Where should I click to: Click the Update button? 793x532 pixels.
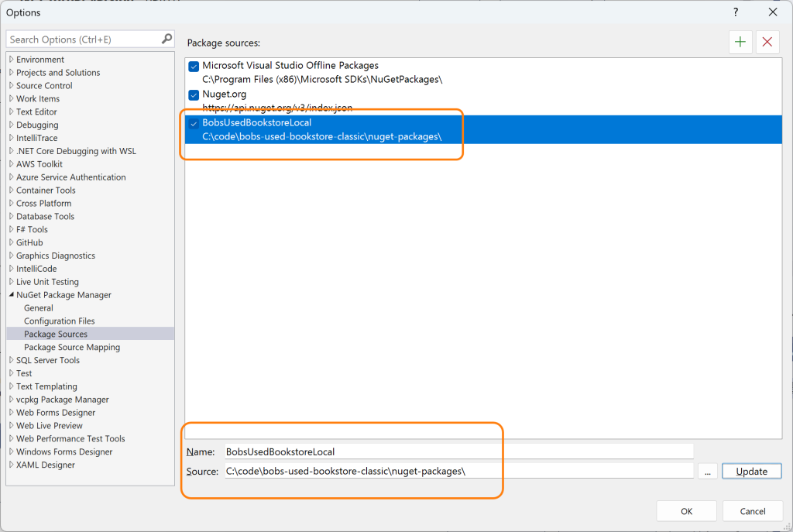(750, 470)
